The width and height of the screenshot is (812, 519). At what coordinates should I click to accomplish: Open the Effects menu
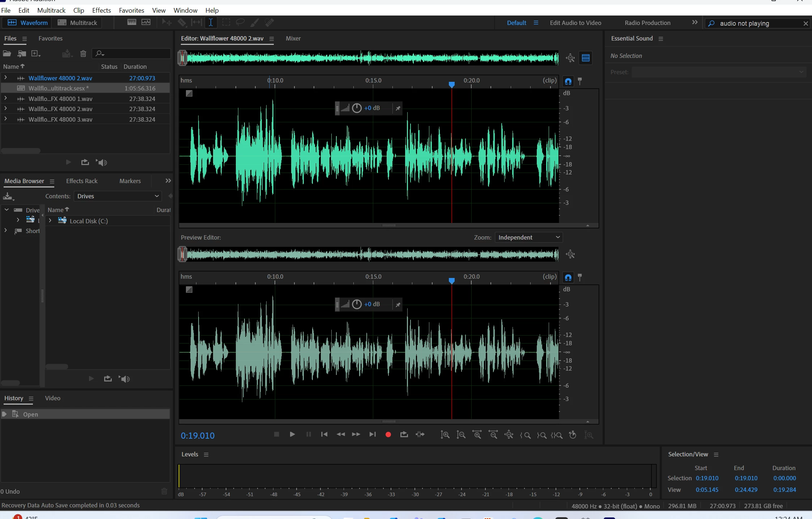click(101, 10)
